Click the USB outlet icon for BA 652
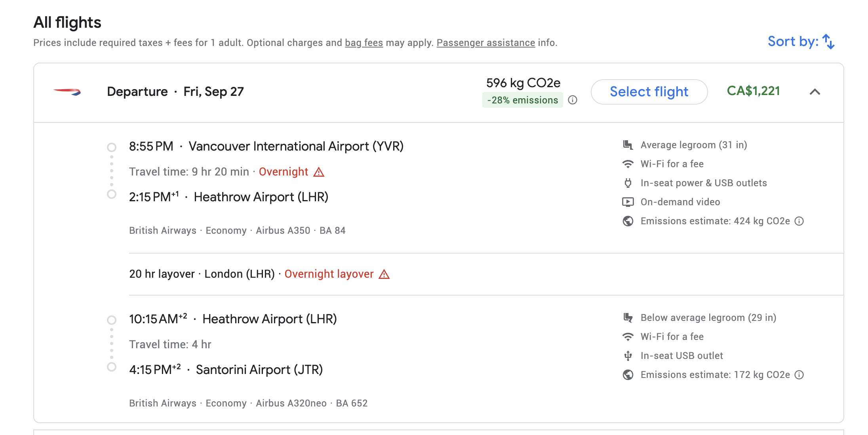Viewport: 868px width, 435px height. 628,356
